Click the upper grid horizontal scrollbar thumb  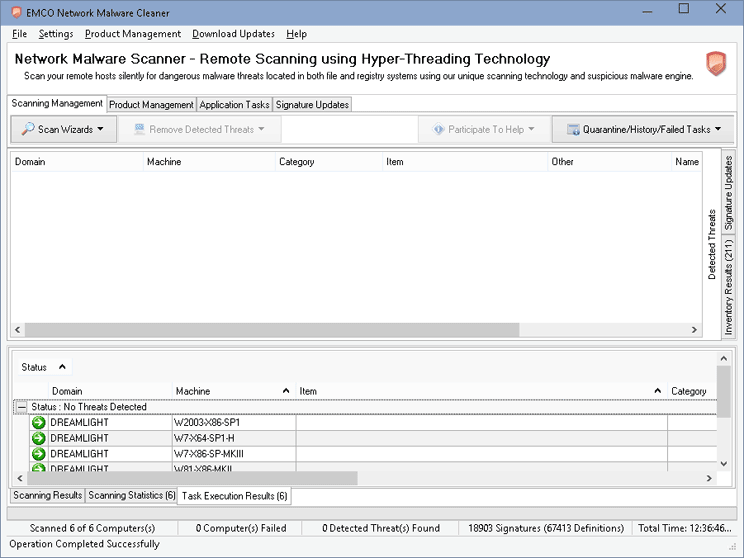[272, 329]
